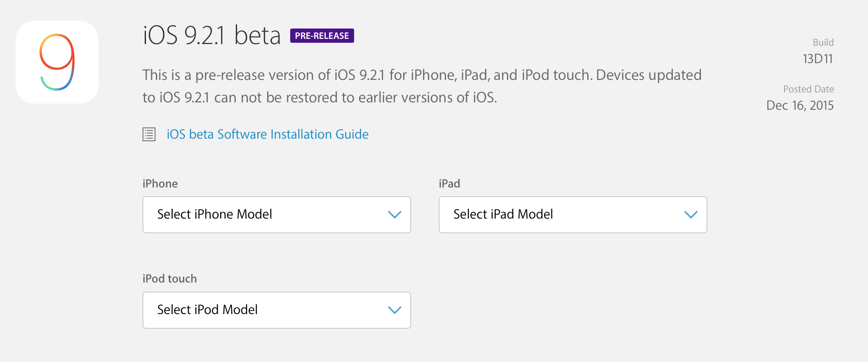Click the iPhone section label
The width and height of the screenshot is (868, 362).
point(160,184)
